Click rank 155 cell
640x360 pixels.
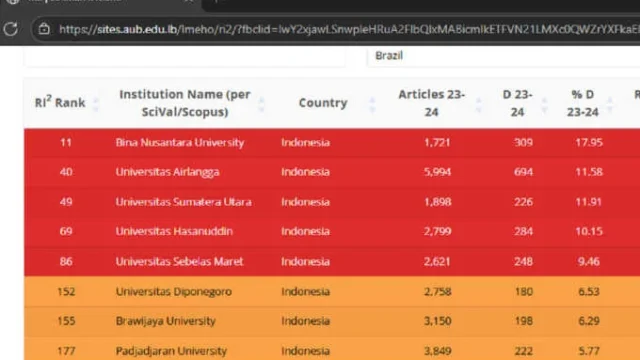pyautogui.click(x=66, y=321)
